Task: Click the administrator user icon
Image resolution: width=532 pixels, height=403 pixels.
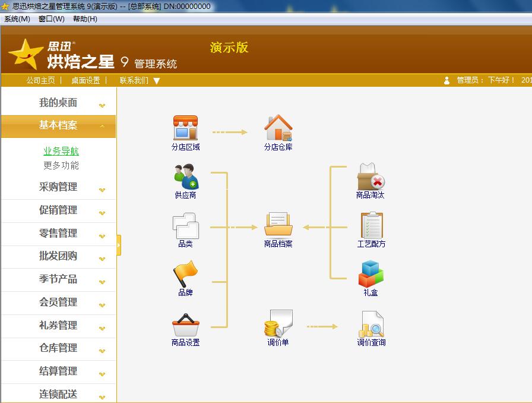Action: click(x=446, y=80)
